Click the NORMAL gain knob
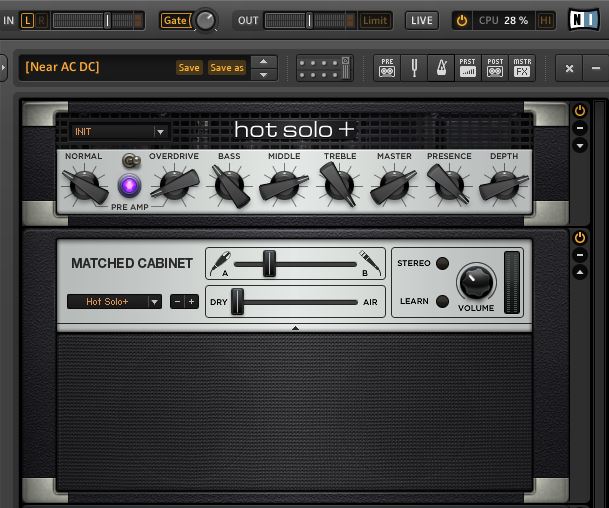This screenshot has height=508, width=609. tap(84, 186)
